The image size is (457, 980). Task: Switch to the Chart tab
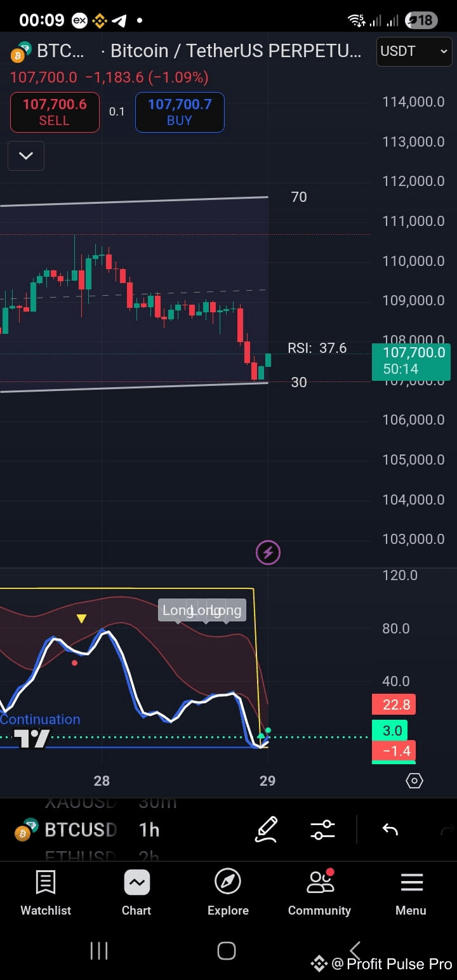point(136,894)
